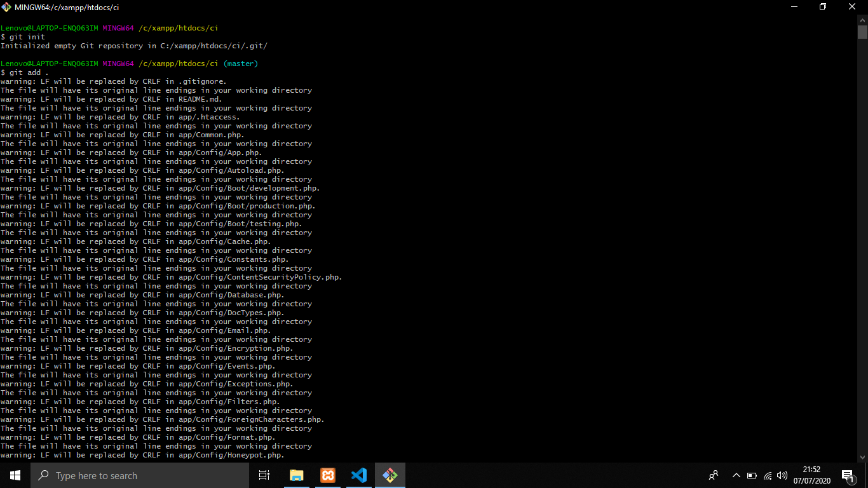The height and width of the screenshot is (488, 868).
Task: Launch XAMPP from the taskbar
Action: click(x=328, y=475)
